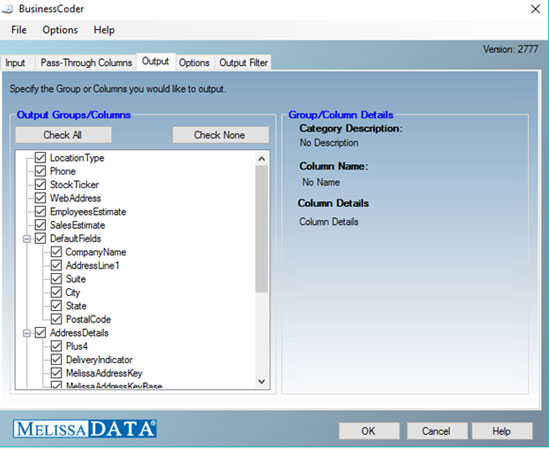Click the Version: 2777 label
The height and width of the screenshot is (449, 549).
[510, 49]
